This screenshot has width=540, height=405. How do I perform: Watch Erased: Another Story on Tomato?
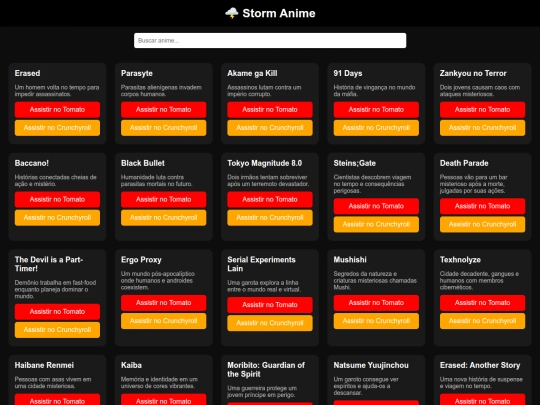[482, 399]
